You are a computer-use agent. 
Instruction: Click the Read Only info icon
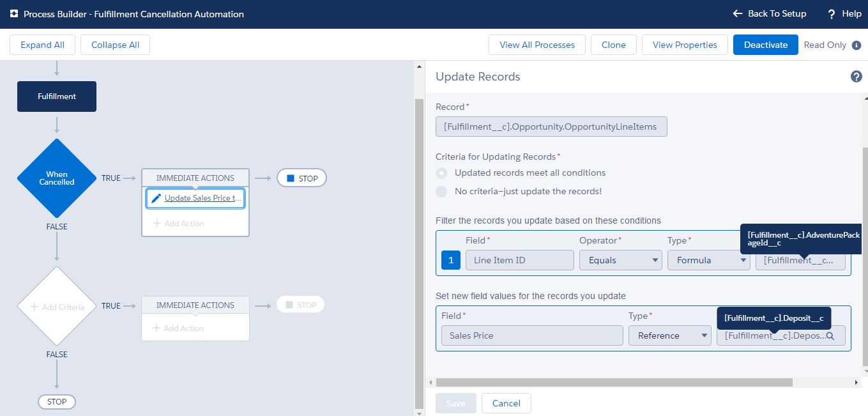tap(857, 45)
